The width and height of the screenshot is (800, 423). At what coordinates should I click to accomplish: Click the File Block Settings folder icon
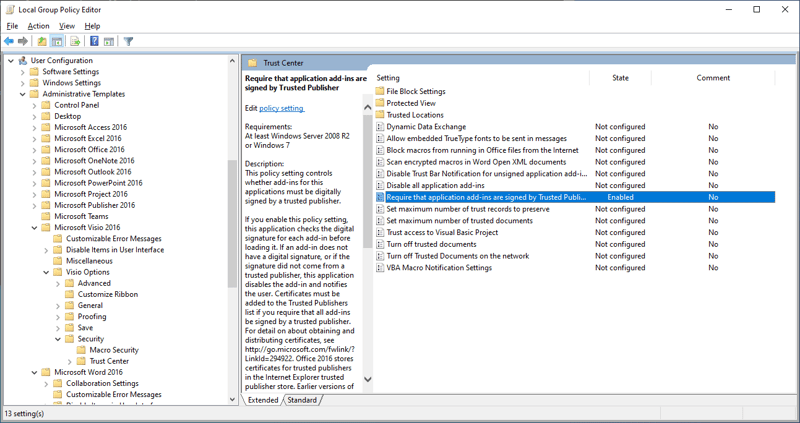(x=380, y=91)
